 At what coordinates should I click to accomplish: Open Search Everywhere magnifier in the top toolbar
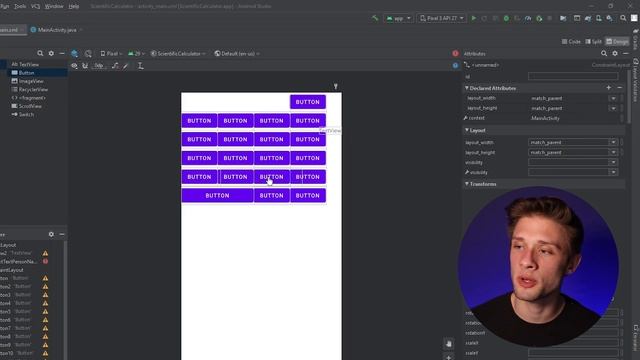point(623,18)
